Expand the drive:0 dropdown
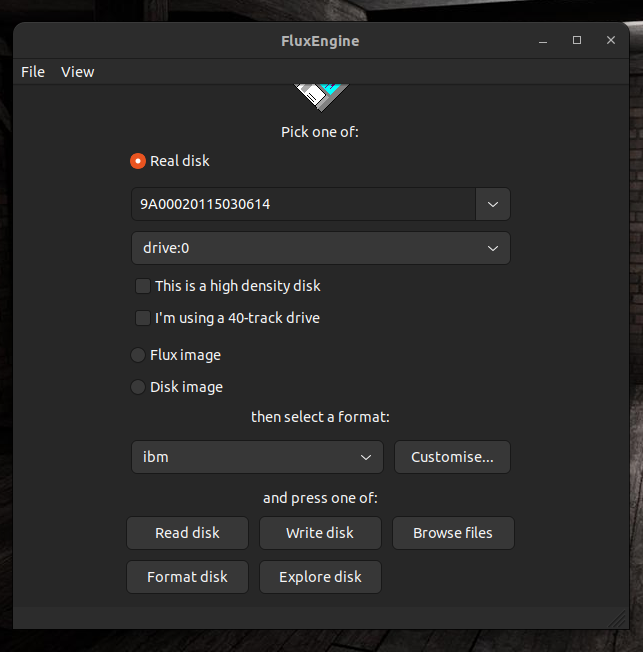Viewport: 643px width, 652px height. click(x=321, y=248)
